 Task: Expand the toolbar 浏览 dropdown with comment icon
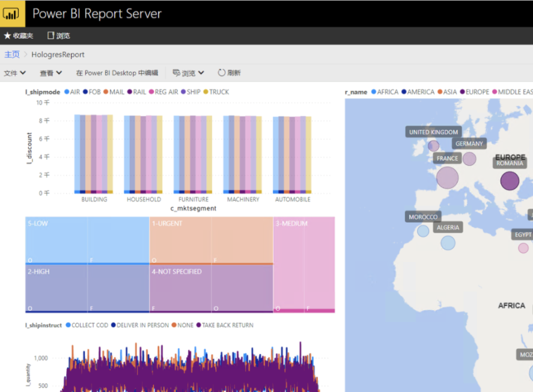point(188,73)
